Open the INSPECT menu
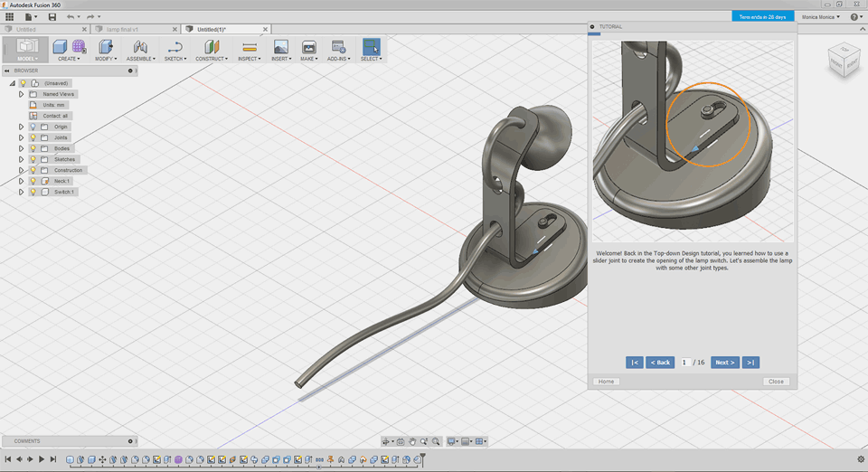 (250, 59)
